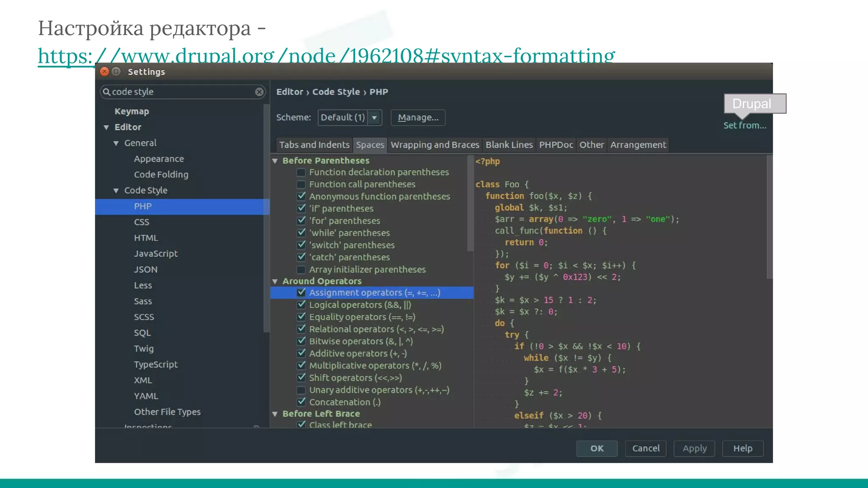
Task: Toggle Bitwise operators checkbox
Action: [x=301, y=341]
